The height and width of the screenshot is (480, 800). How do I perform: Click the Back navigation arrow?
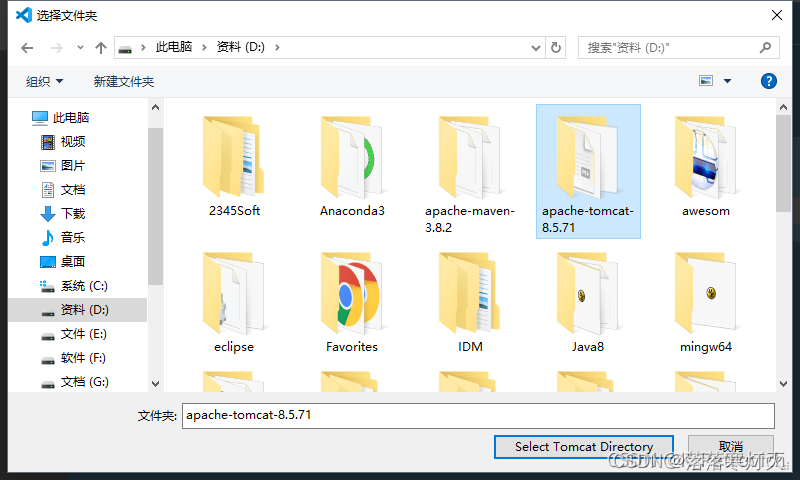coord(27,48)
